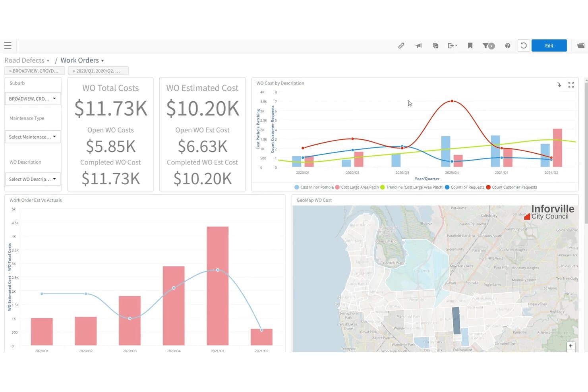
Task: Click the WO Estimated Cost $10.20K value
Action: click(203, 108)
